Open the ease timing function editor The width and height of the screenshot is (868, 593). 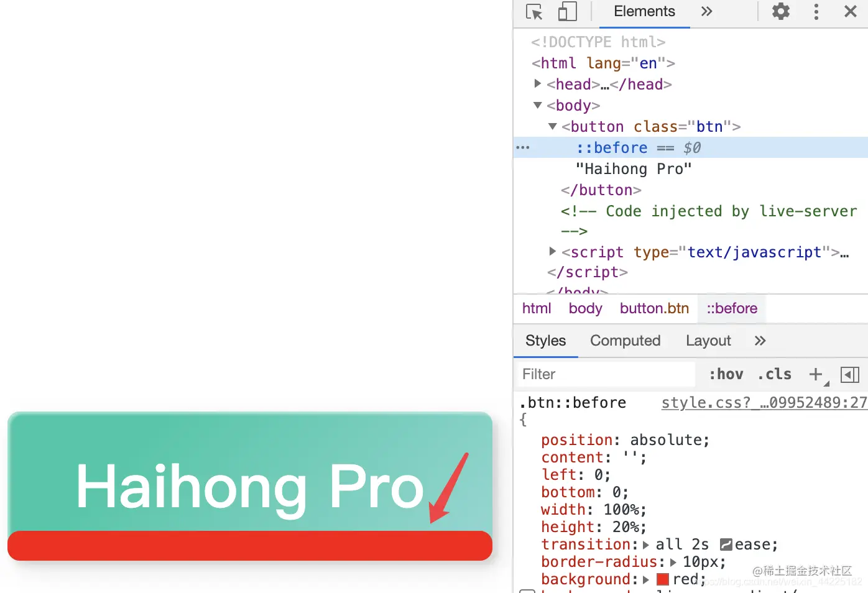(x=726, y=545)
